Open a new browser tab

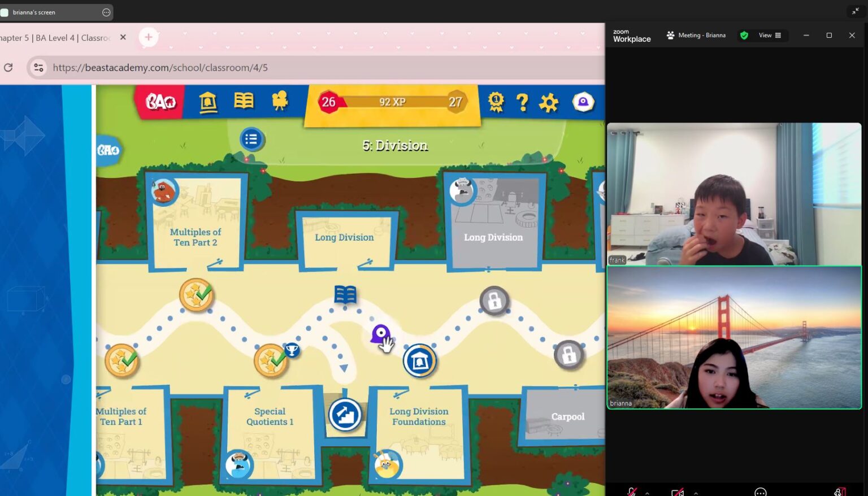148,37
